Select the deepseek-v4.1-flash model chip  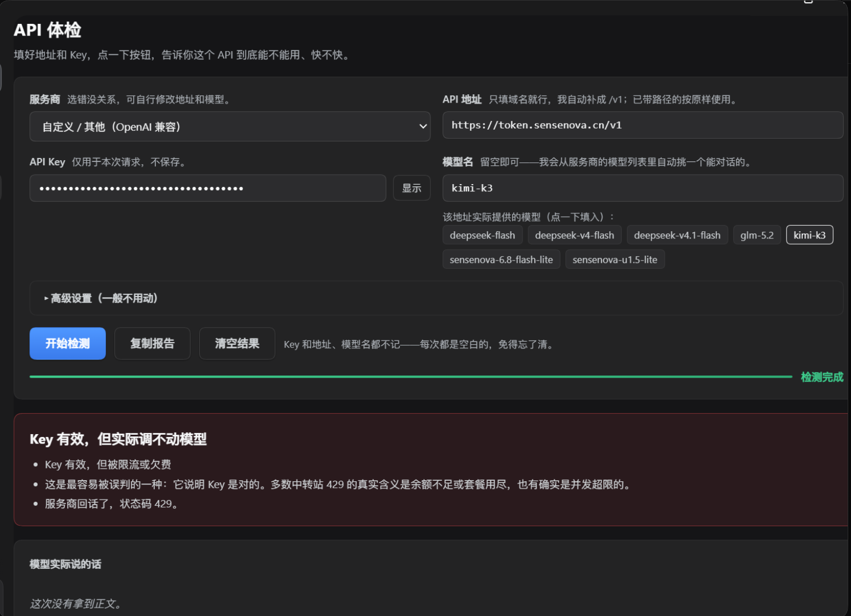coord(677,235)
